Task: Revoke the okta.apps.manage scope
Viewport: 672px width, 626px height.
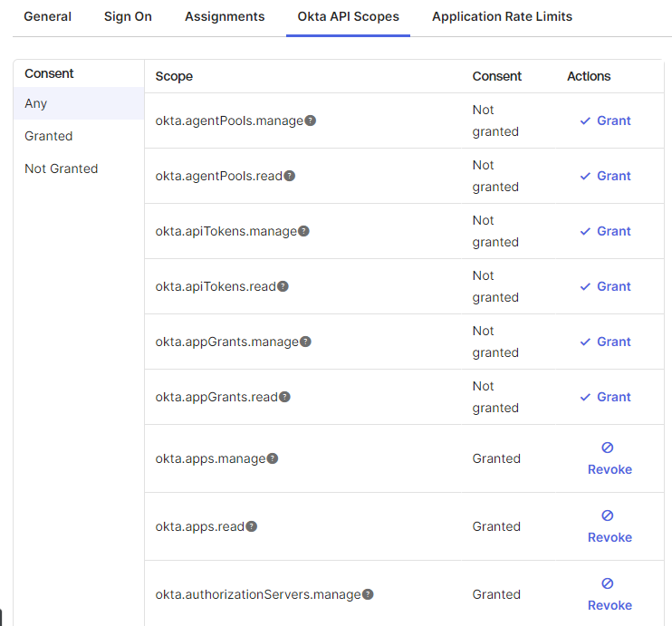Action: coord(610,458)
